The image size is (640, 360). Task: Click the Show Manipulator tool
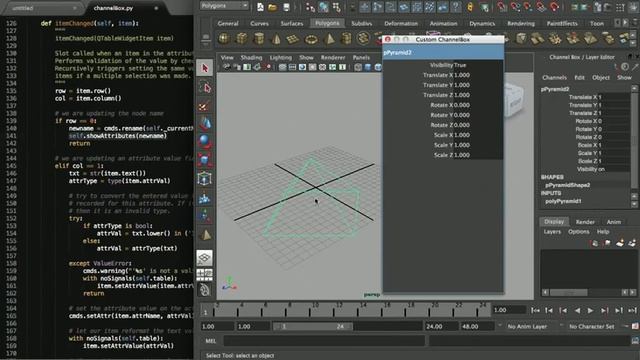point(204,216)
